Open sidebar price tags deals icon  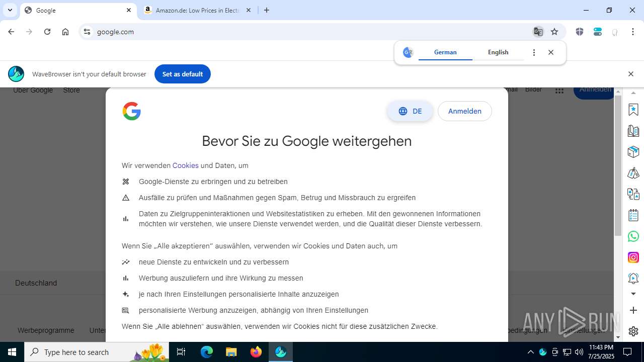pos(633,173)
